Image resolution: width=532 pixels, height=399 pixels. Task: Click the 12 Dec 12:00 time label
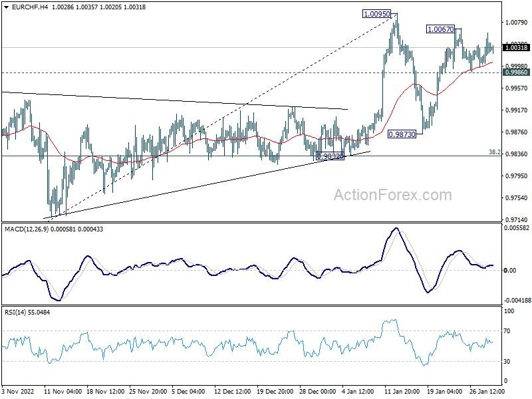pos(233,391)
